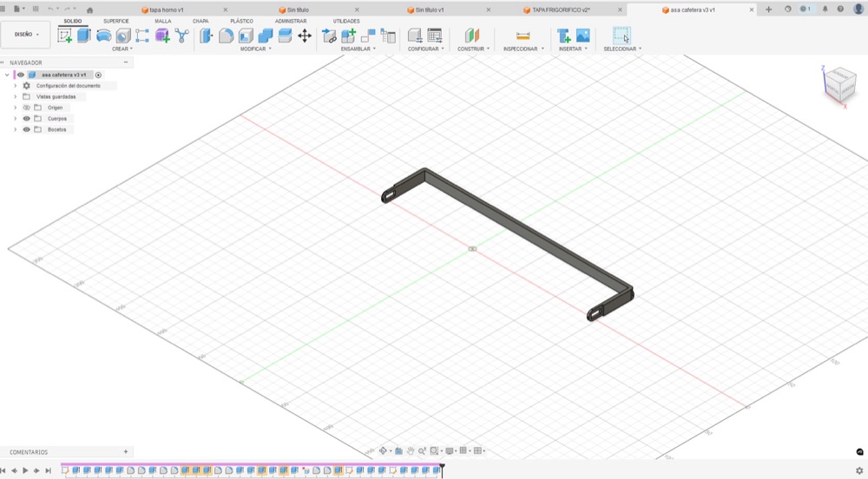This screenshot has height=479, width=868.
Task: Switch to the SUPERFICIE tab
Action: (x=115, y=21)
